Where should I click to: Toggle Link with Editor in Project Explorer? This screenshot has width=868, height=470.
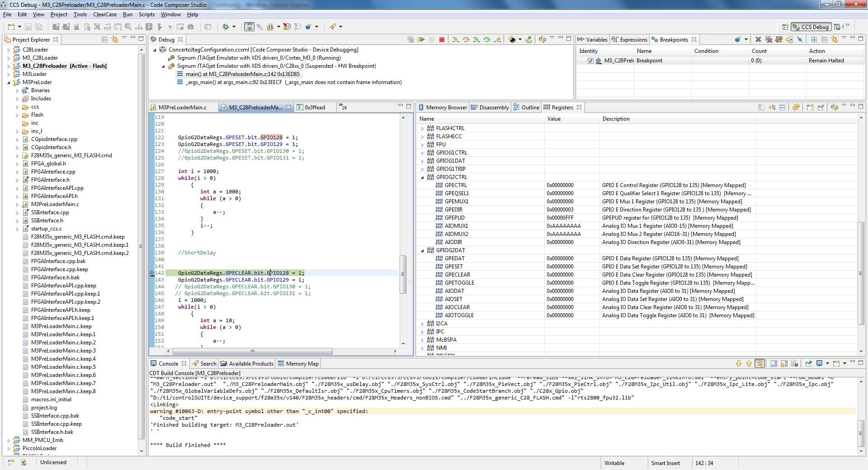[115, 40]
